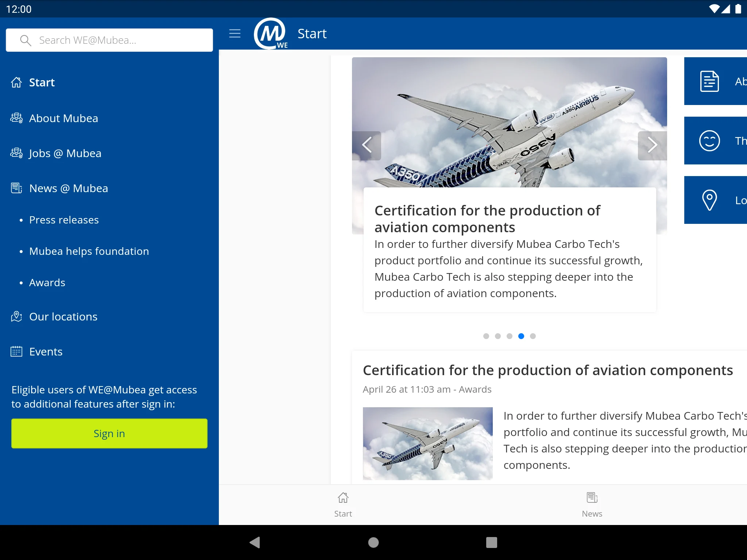
Task: Jump to fifth carousel dot
Action: tap(533, 336)
